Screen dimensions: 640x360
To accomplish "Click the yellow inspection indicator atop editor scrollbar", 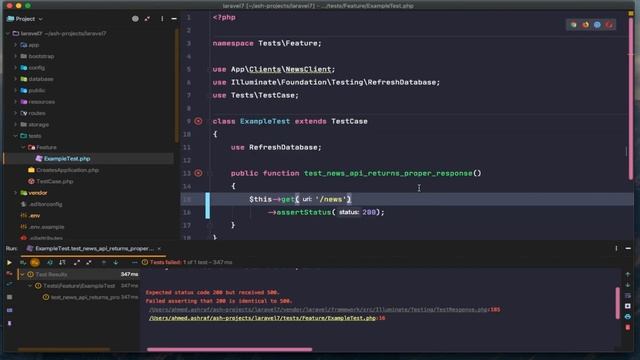I will pos(631,13).
